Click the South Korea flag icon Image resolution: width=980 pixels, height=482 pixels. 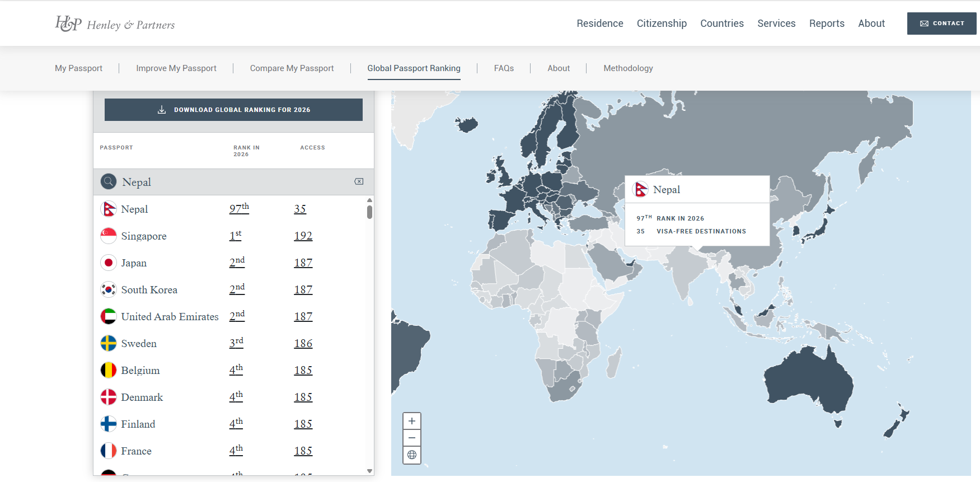point(109,289)
